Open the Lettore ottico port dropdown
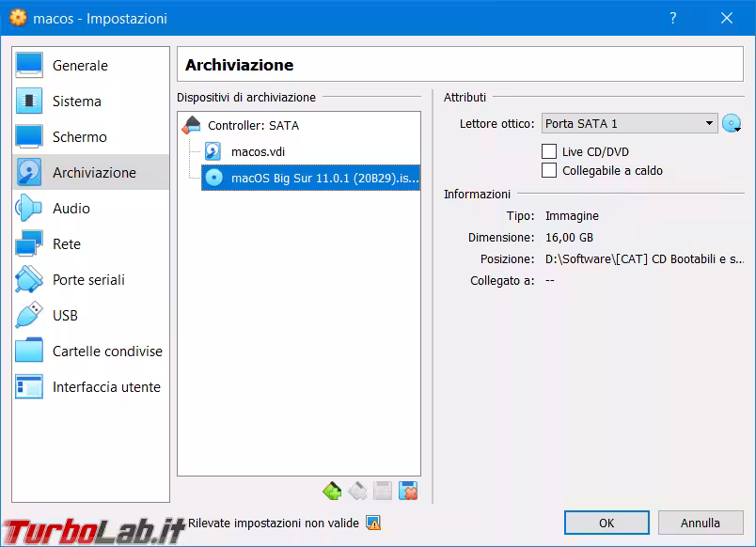This screenshot has height=547, width=756. point(630,123)
